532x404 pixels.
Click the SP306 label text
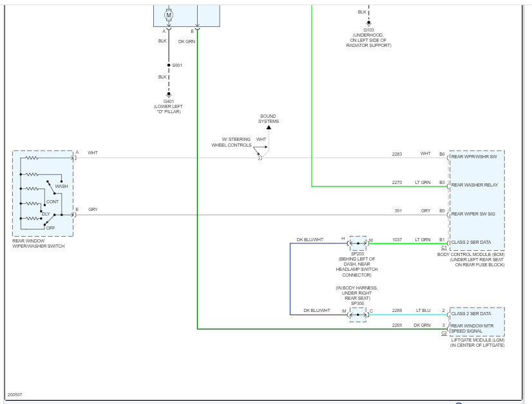coord(357,304)
